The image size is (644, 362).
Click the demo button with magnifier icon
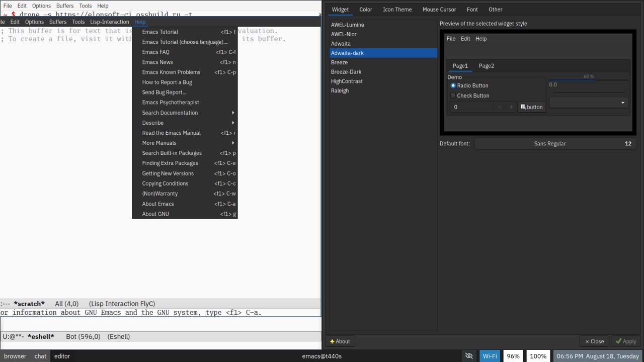[x=532, y=107]
